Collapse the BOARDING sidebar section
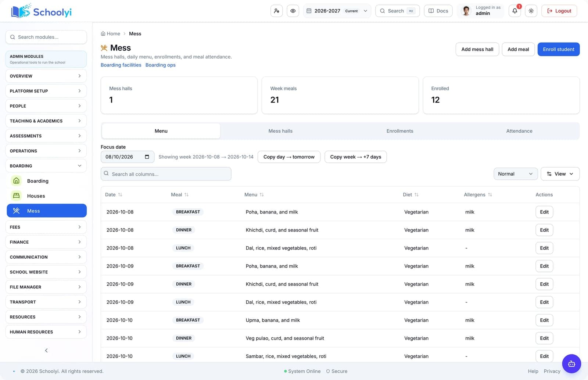Viewport: 588px width, 380px height. tap(46, 166)
